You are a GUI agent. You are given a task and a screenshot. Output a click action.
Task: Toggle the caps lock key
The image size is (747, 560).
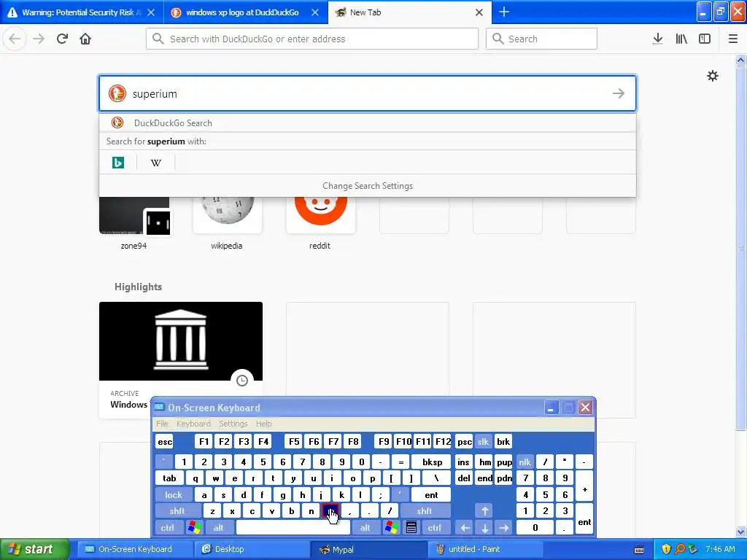(174, 495)
